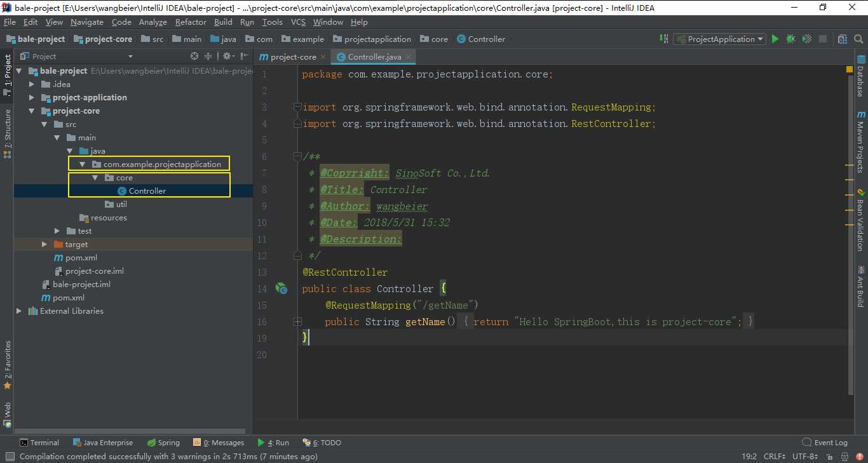Open the Spring tool window
This screenshot has width=868, height=463.
point(163,443)
